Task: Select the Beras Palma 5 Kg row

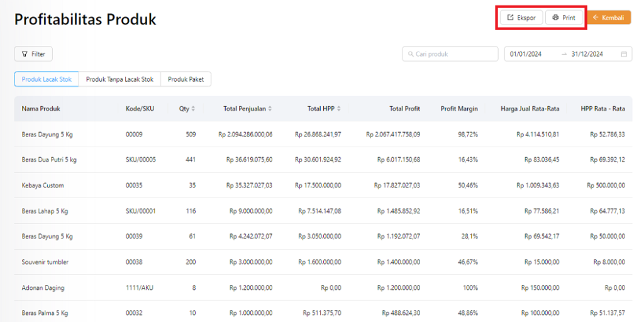Action: (323, 311)
